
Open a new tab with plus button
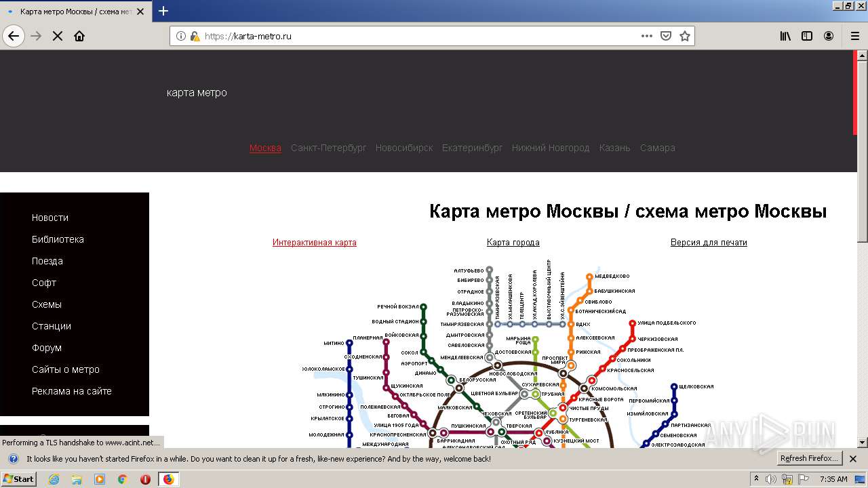(x=163, y=11)
